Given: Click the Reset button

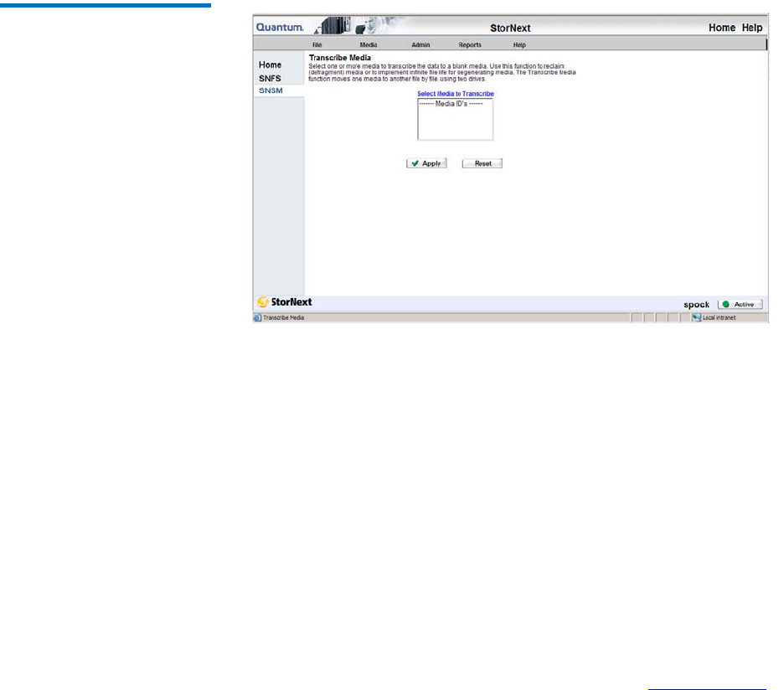Looking at the screenshot, I should point(482,163).
